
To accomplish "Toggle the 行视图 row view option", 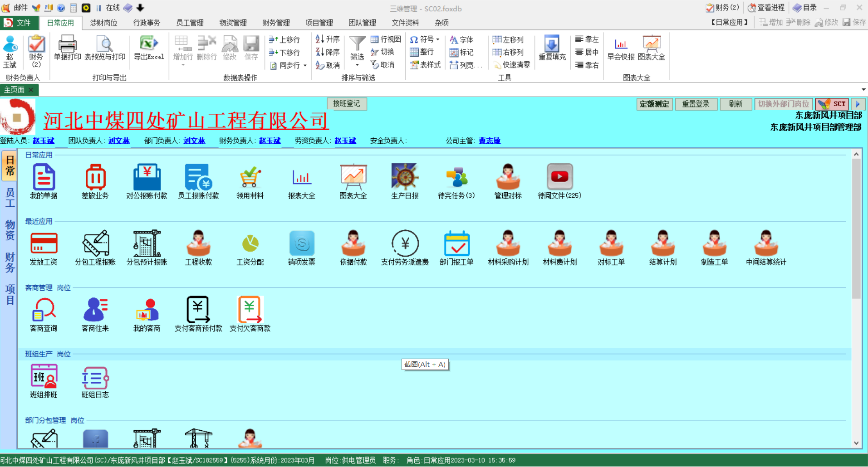I will 386,39.
